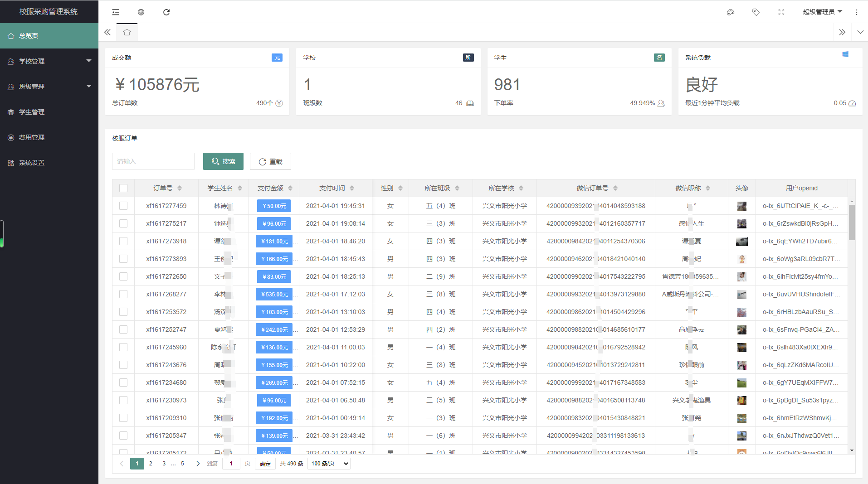The width and height of the screenshot is (868, 484).
Task: Click the refresh icon in top toolbar
Action: [x=166, y=12]
